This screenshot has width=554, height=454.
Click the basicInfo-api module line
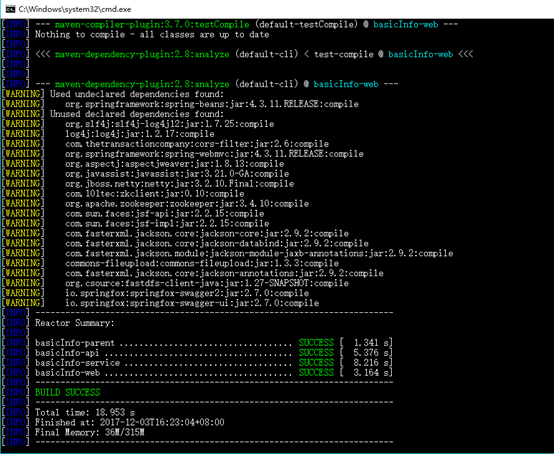click(x=214, y=353)
